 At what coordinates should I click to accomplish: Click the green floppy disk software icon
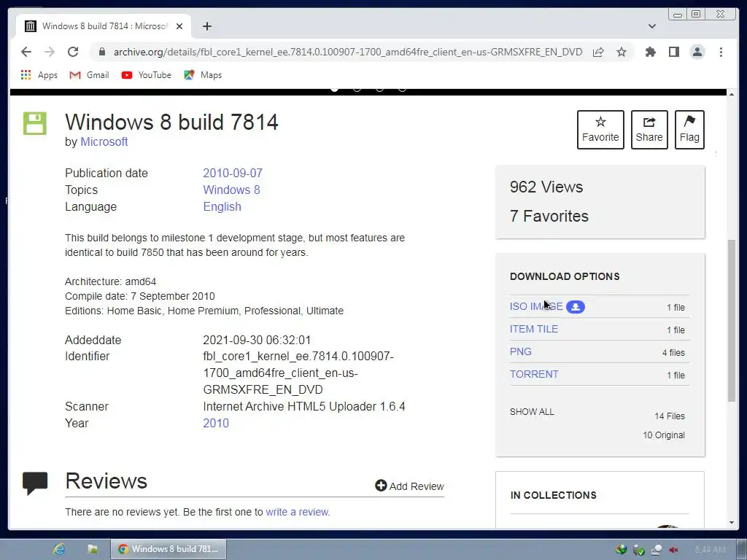click(x=35, y=124)
